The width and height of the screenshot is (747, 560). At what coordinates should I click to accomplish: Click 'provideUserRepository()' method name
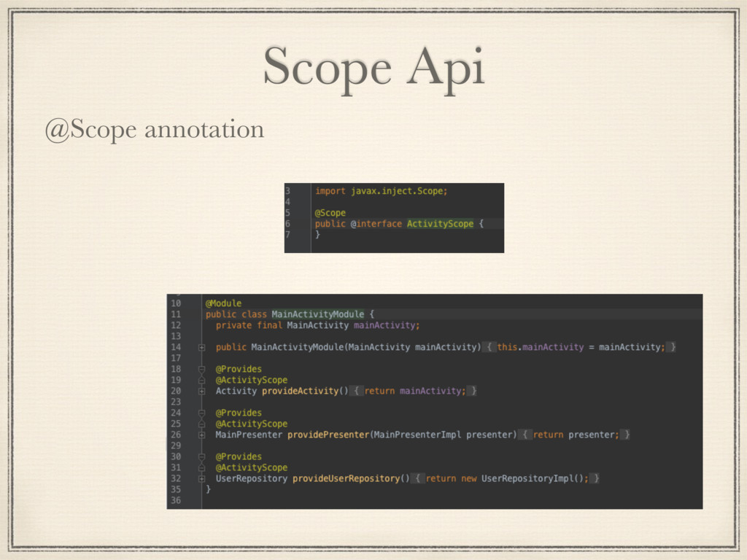tap(351, 478)
